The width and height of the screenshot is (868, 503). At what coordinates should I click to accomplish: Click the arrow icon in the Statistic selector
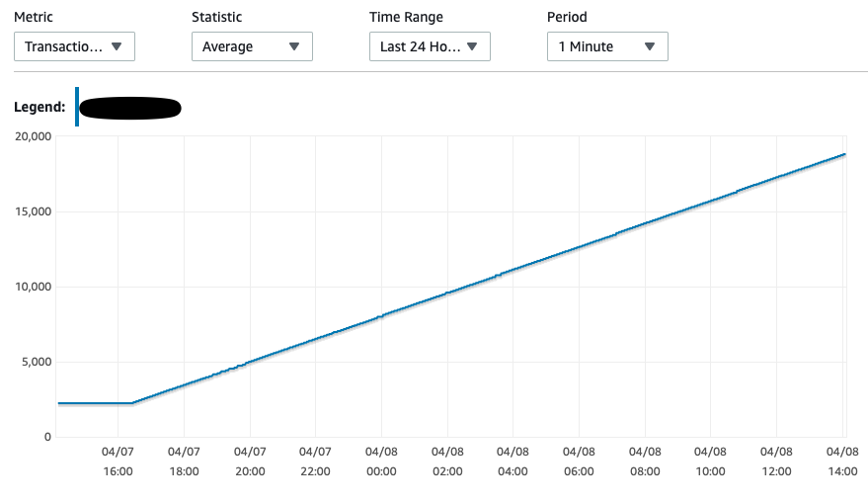[x=294, y=46]
